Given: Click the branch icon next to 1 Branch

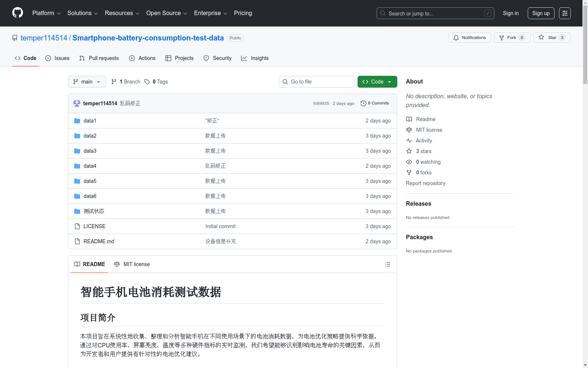Looking at the screenshot, I should coord(114,82).
